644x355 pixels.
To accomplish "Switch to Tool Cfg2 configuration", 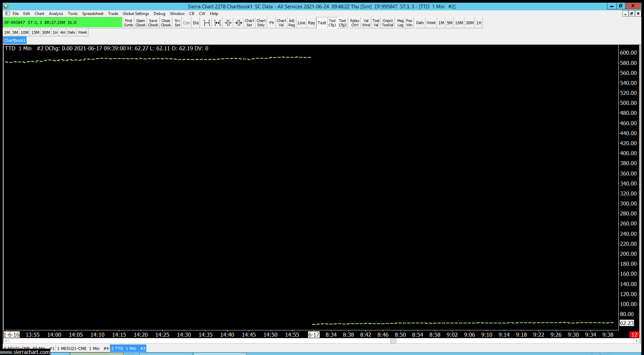I will click(x=343, y=23).
